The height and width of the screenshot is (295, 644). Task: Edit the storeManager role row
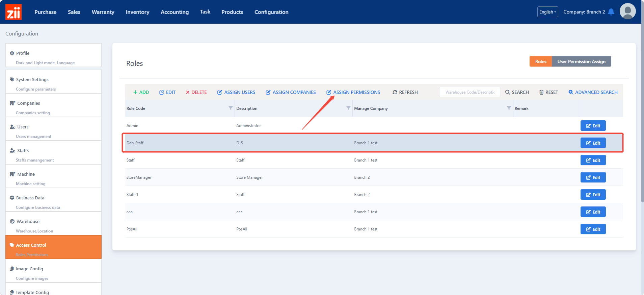[x=593, y=177]
